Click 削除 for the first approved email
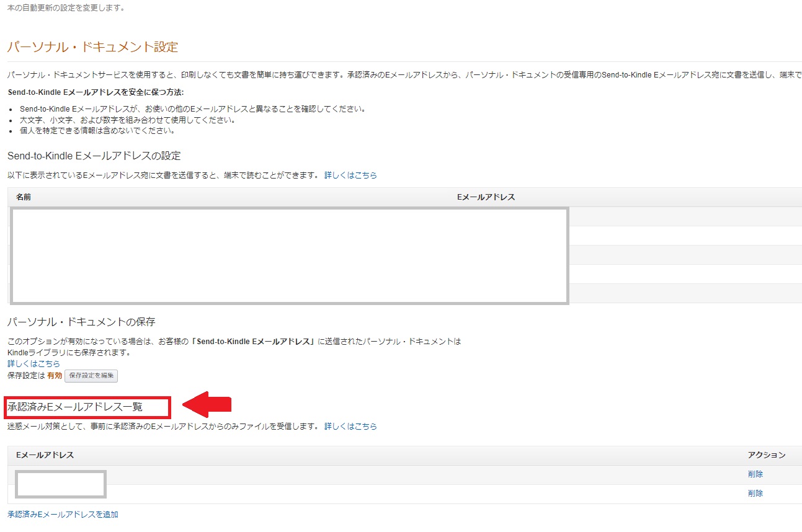This screenshot has width=802, height=532. [755, 474]
